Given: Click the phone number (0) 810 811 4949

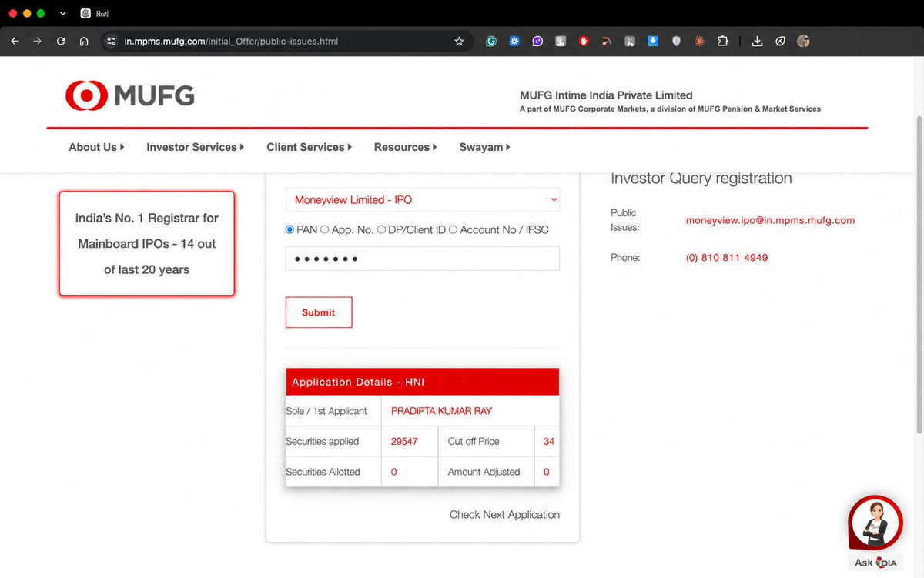Looking at the screenshot, I should pos(727,258).
